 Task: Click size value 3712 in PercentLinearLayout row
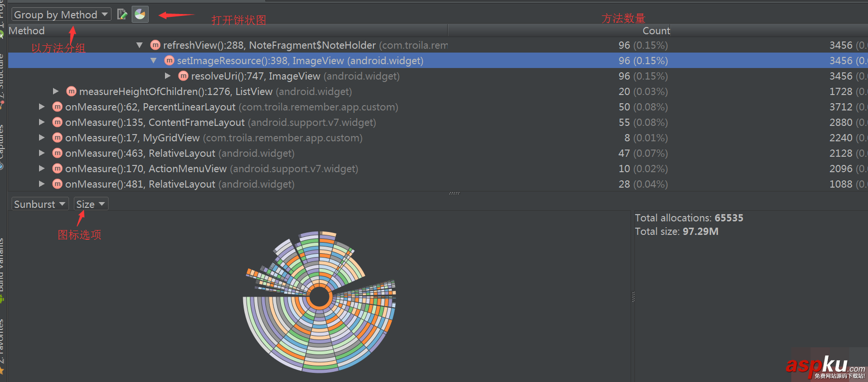pyautogui.click(x=841, y=107)
